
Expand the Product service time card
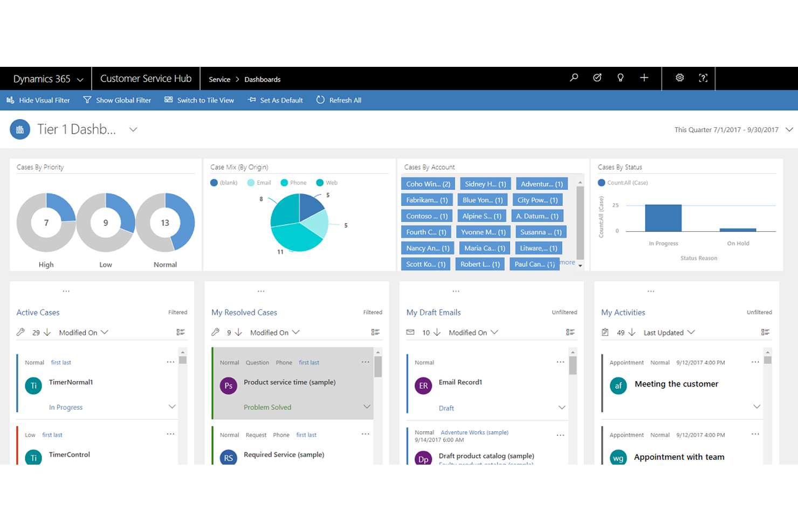(x=367, y=407)
